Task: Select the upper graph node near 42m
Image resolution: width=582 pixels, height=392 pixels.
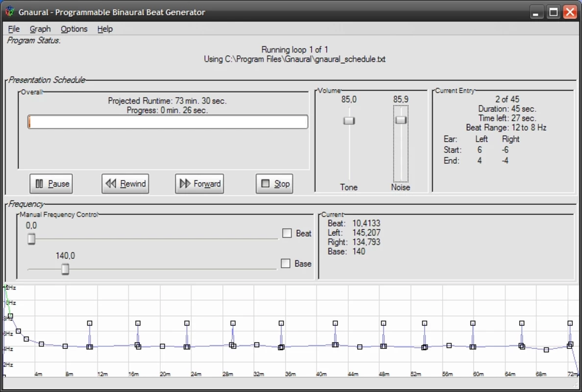Action: (x=335, y=323)
